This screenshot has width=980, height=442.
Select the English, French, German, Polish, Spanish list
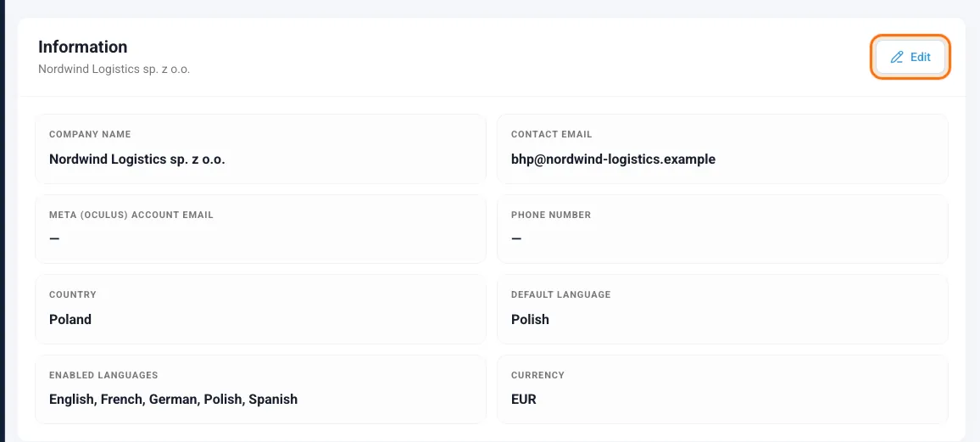(x=173, y=400)
